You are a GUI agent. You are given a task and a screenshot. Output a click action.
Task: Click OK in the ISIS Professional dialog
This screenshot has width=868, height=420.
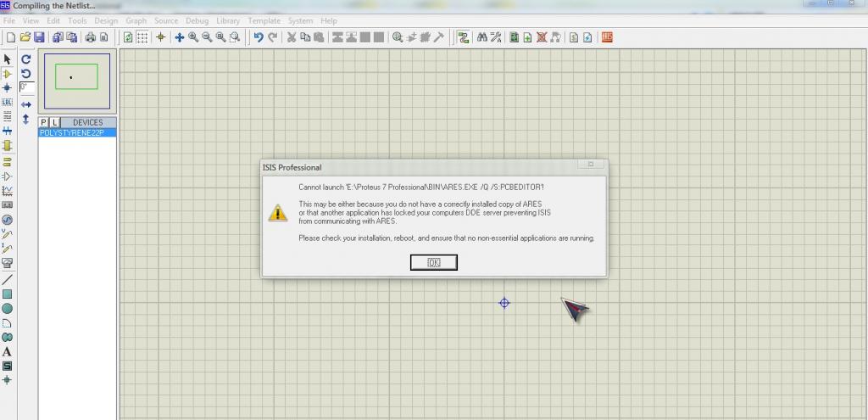coord(433,263)
